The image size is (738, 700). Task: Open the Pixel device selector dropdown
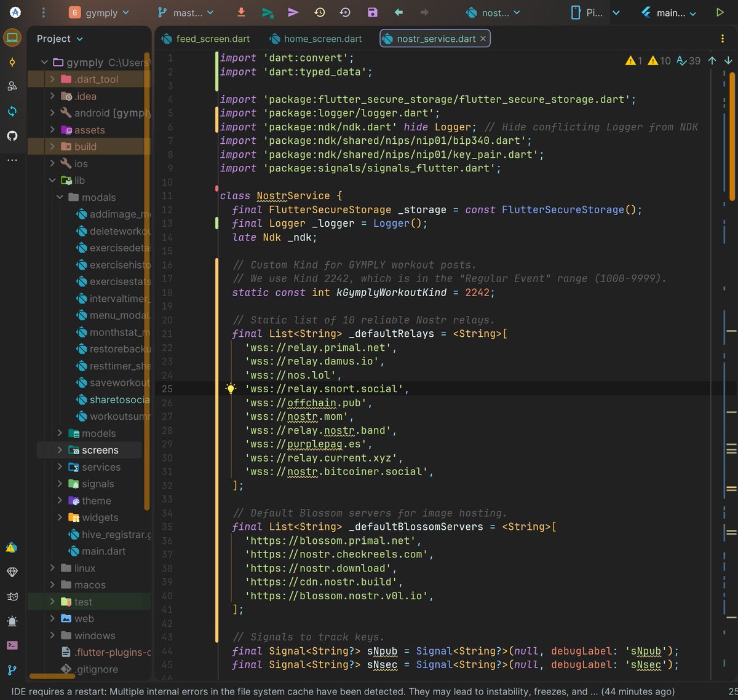596,12
